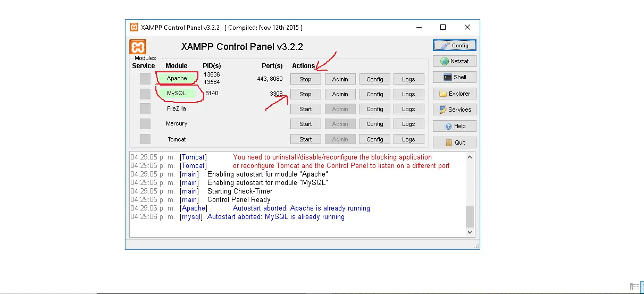Click log 'Autostart aborted: Apache is already running'
The height and width of the screenshot is (294, 644).
pos(302,208)
